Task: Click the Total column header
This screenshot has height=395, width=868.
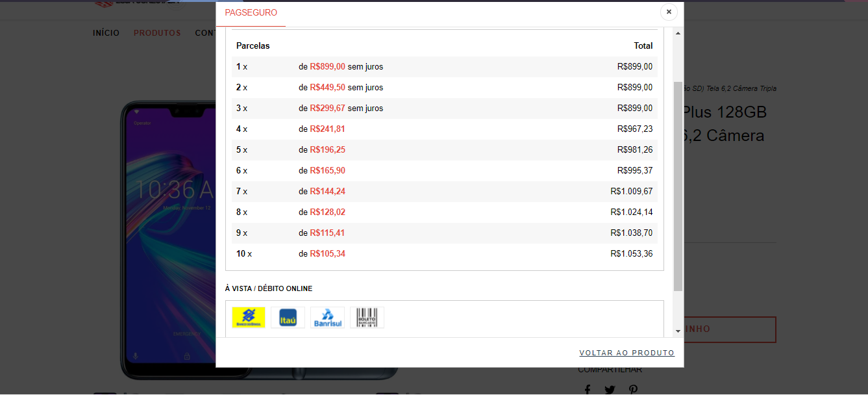Action: point(643,46)
